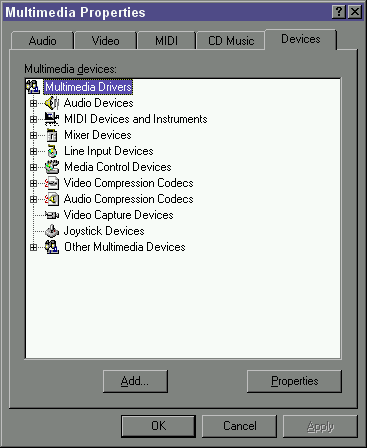The image size is (367, 448).
Task: Select the Line Input Devices label
Action: point(109,151)
